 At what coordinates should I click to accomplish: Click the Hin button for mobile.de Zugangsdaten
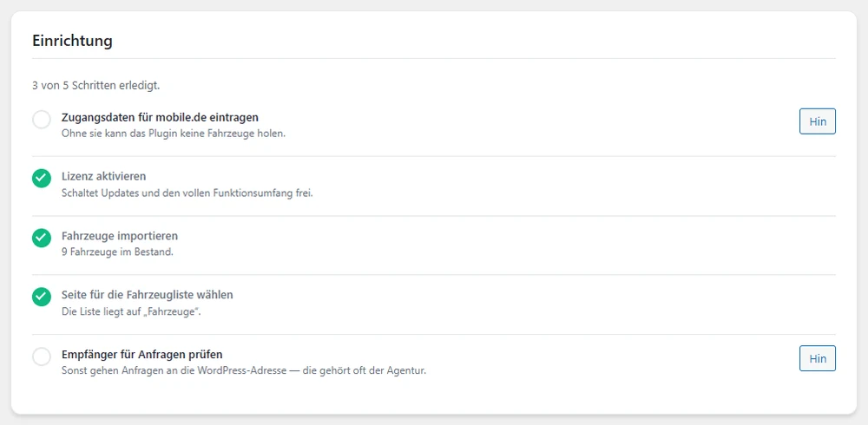click(817, 121)
